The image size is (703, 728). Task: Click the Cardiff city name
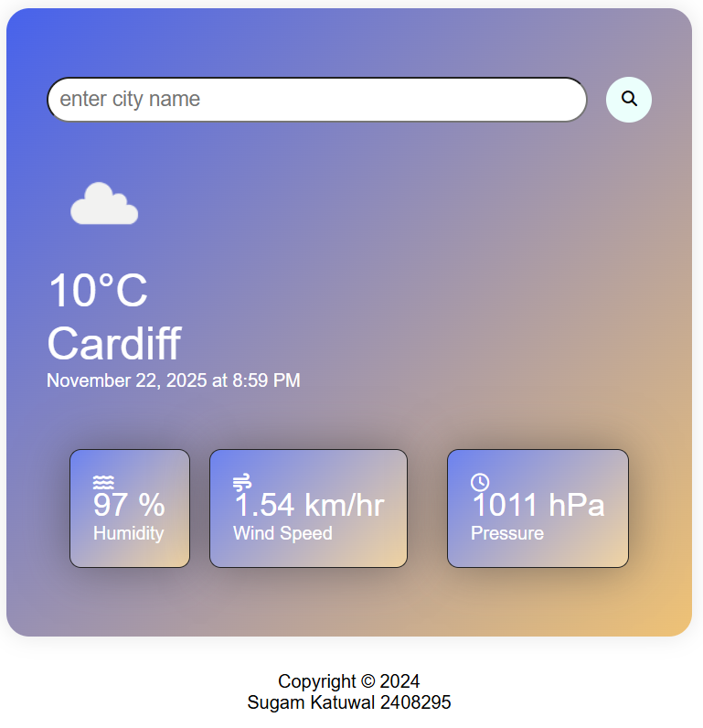(x=114, y=343)
